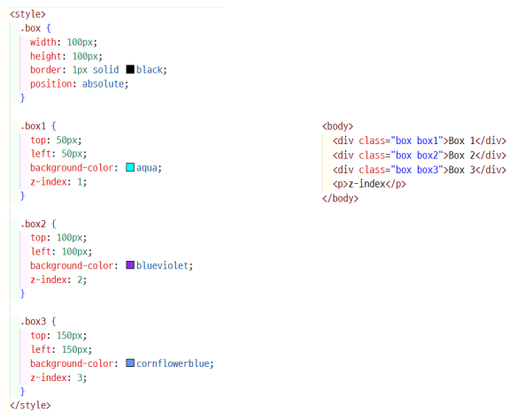The width and height of the screenshot is (516, 420).
Task: Click the 'position: absolute;' line
Action: tap(79, 84)
